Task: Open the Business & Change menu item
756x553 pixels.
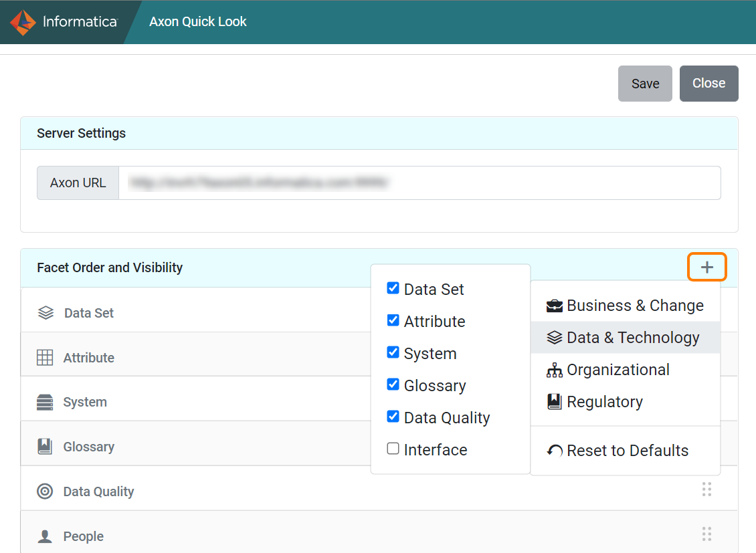Action: [x=626, y=306]
